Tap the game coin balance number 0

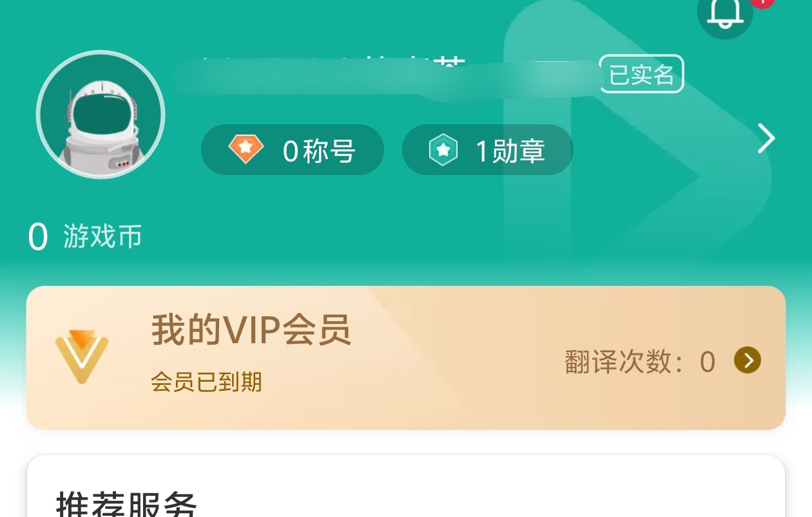pyautogui.click(x=38, y=238)
